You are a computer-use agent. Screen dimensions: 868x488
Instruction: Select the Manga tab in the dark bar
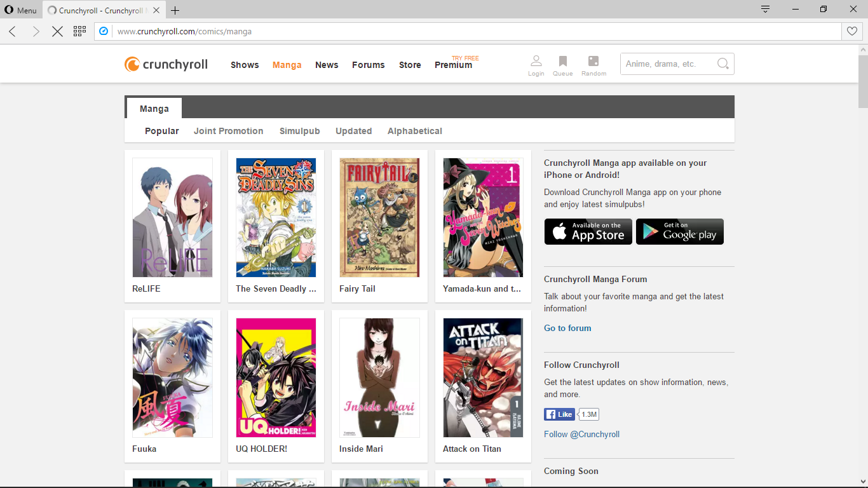(154, 109)
